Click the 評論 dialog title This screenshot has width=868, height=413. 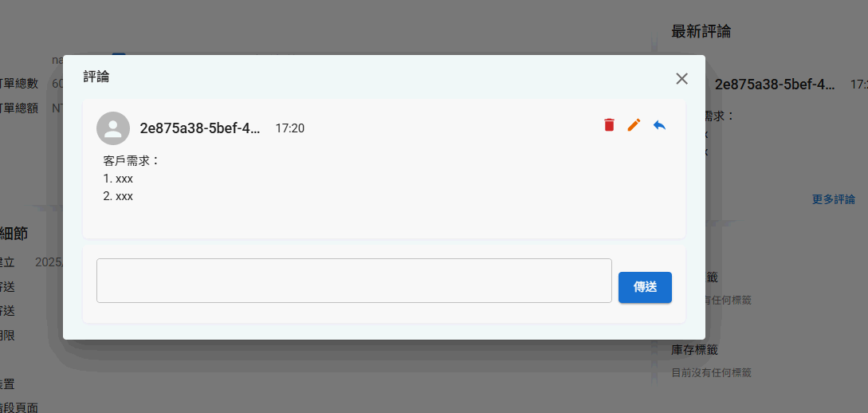(x=96, y=77)
